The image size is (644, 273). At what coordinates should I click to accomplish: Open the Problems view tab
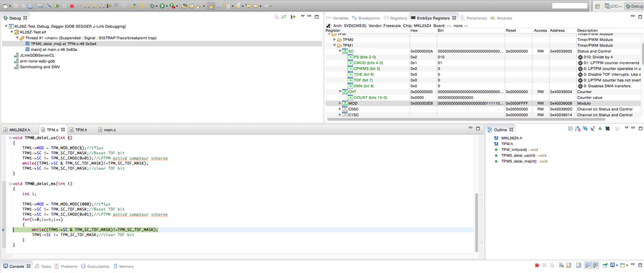(66, 267)
